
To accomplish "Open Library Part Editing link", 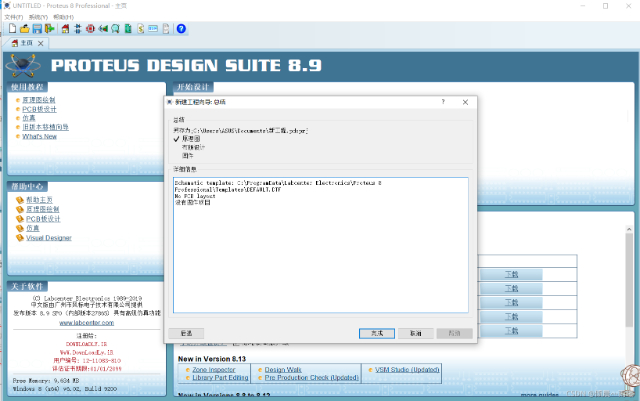I will (220, 378).
